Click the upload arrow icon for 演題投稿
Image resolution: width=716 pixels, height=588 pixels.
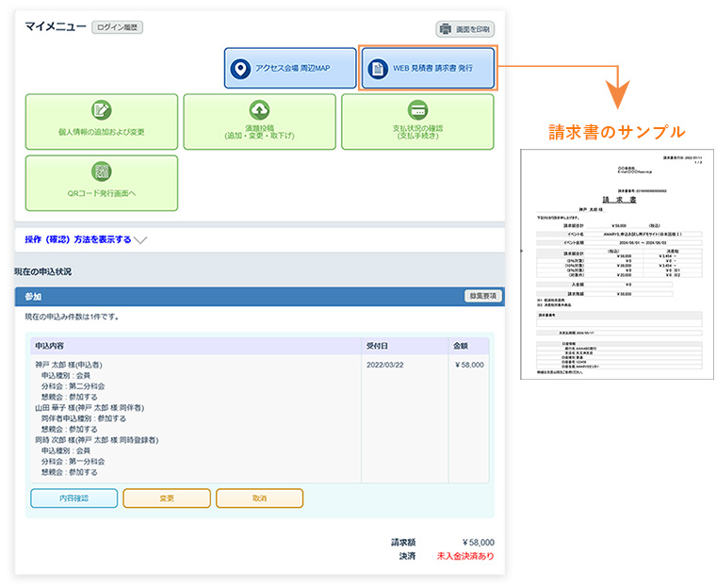pos(259,110)
